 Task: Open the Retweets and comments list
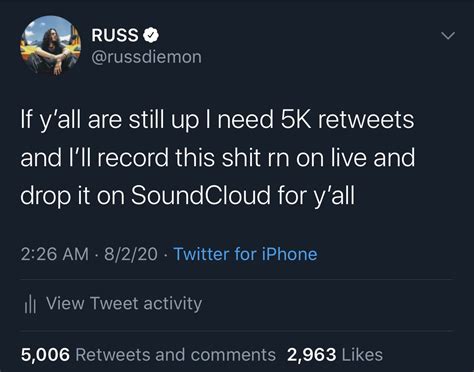pyautogui.click(x=176, y=355)
